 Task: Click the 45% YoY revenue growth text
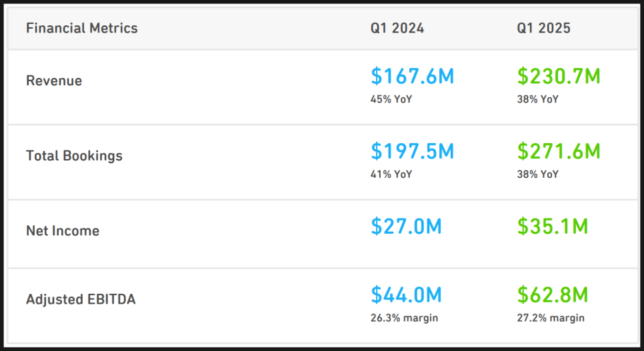tap(391, 99)
